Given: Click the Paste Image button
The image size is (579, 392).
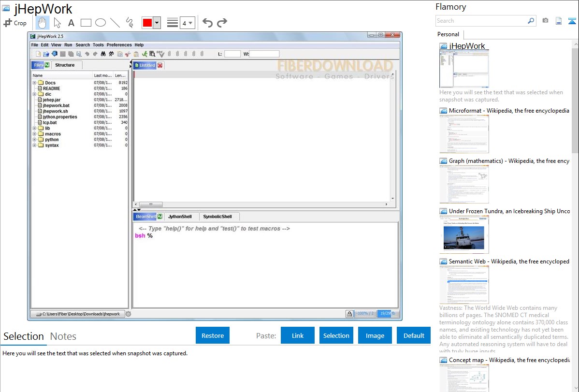Looking at the screenshot, I should coord(375,335).
